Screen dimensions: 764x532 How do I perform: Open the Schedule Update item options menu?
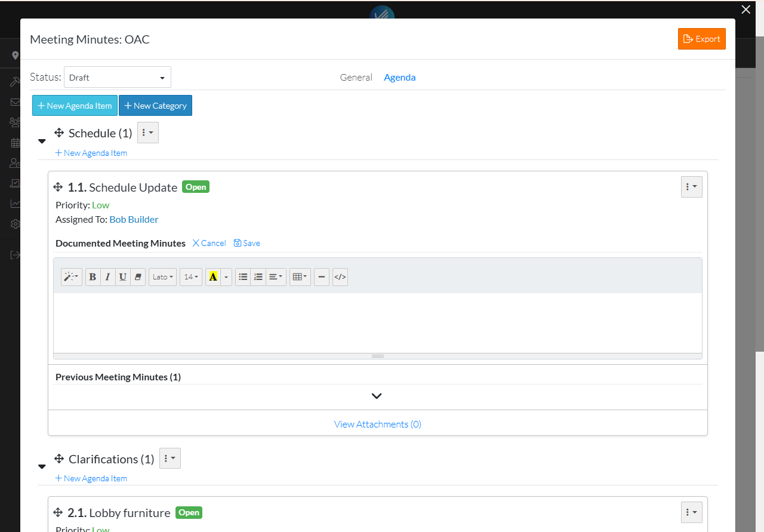tap(692, 187)
